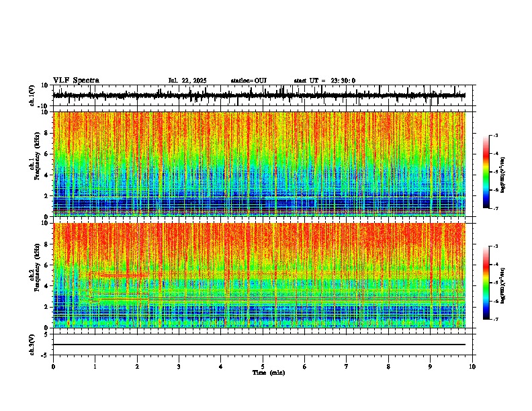Click the "-3" label on ch.1 colorbar

point(495,135)
